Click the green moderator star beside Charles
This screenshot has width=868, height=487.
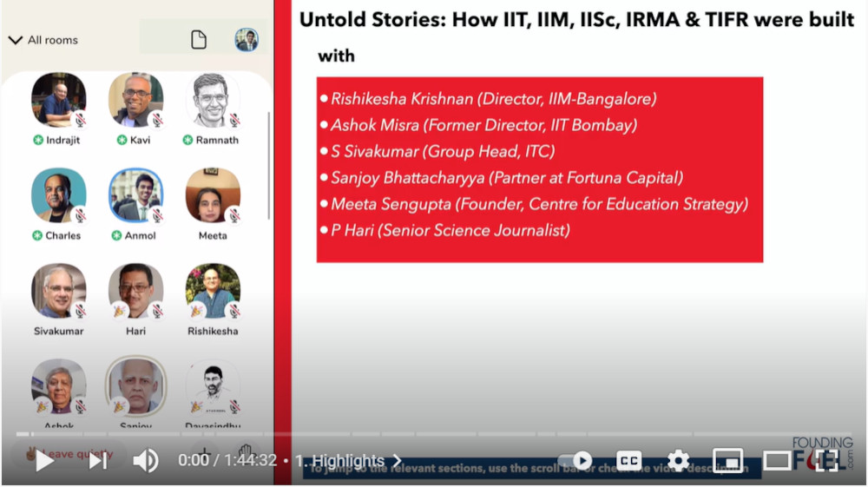click(x=37, y=236)
